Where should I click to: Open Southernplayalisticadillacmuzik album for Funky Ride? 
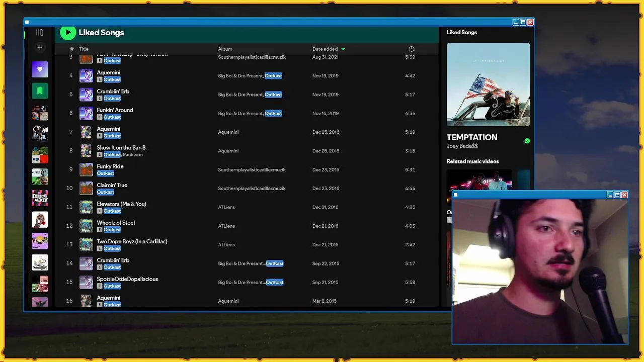(x=252, y=170)
